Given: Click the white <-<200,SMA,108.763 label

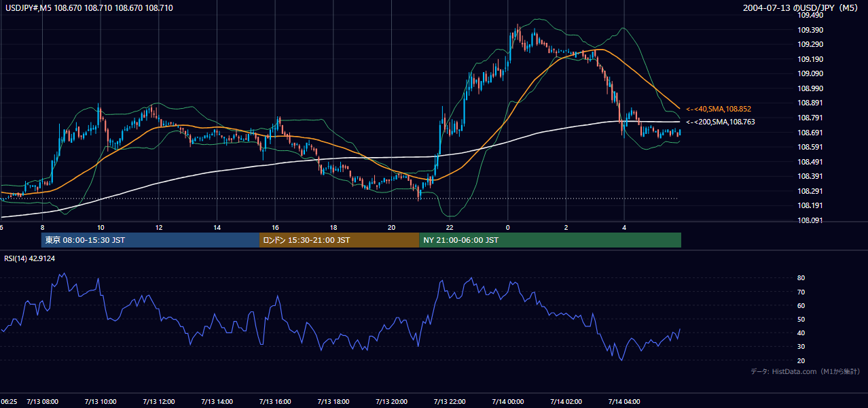Looking at the screenshot, I should pyautogui.click(x=721, y=122).
